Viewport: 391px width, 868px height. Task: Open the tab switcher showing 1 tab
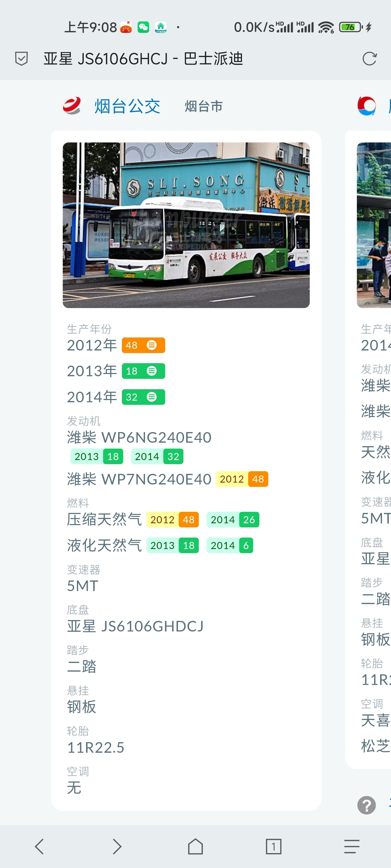click(273, 846)
